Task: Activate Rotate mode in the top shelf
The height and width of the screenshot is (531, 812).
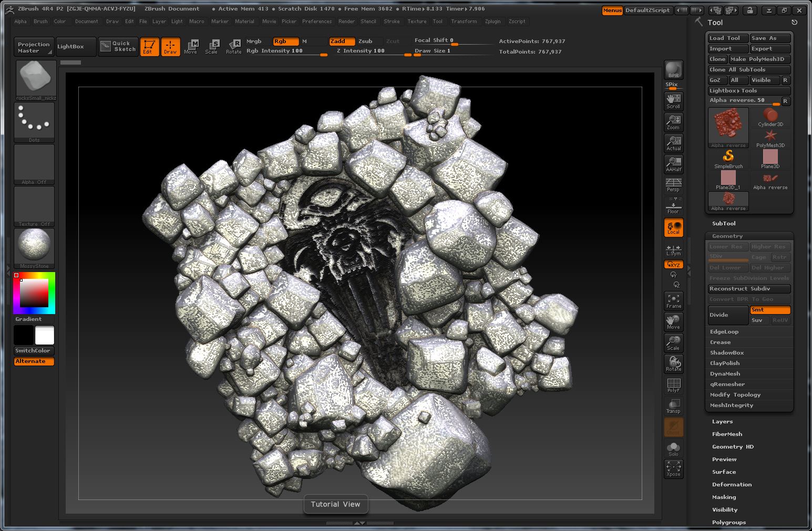Action: (x=233, y=47)
